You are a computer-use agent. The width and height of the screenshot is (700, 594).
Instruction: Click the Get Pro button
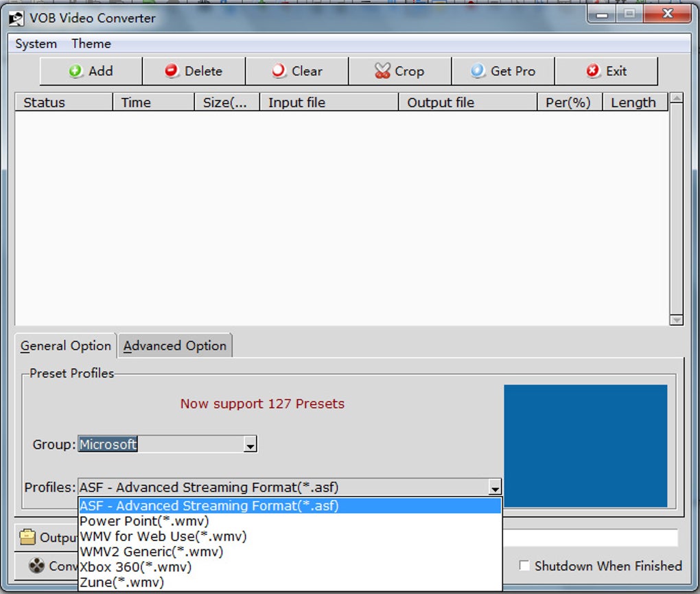[x=503, y=71]
